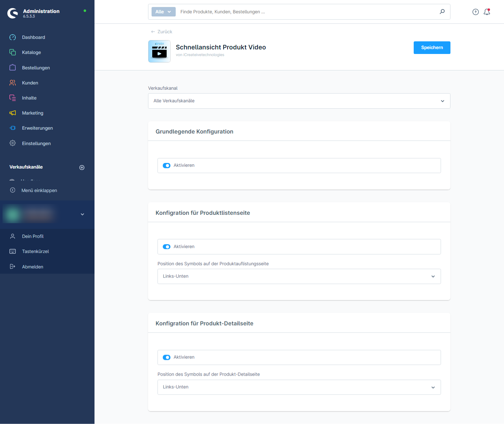The height and width of the screenshot is (424, 504).
Task: Click the Administration title text
Action: 41,11
